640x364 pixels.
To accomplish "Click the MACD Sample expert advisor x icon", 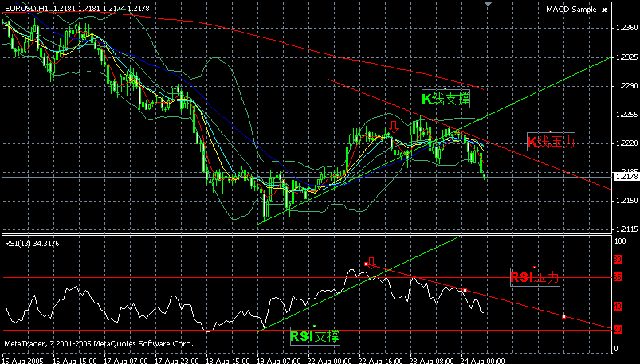I will (605, 10).
